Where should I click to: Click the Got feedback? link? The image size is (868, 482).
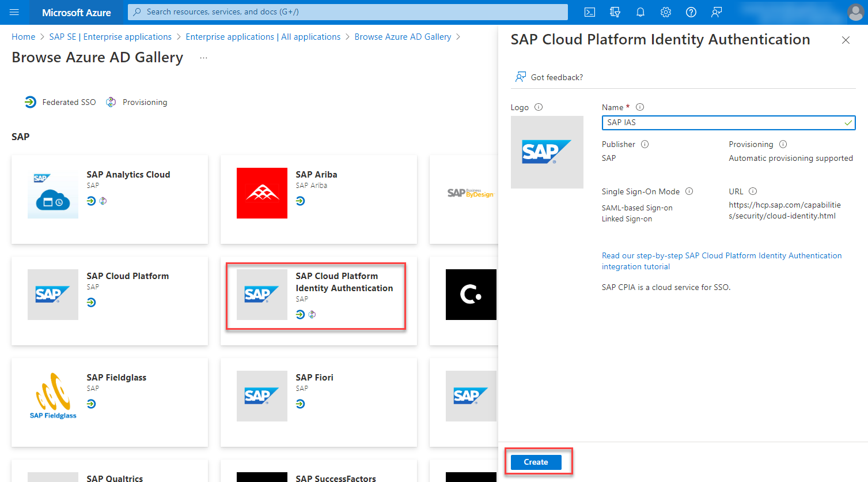(x=557, y=77)
